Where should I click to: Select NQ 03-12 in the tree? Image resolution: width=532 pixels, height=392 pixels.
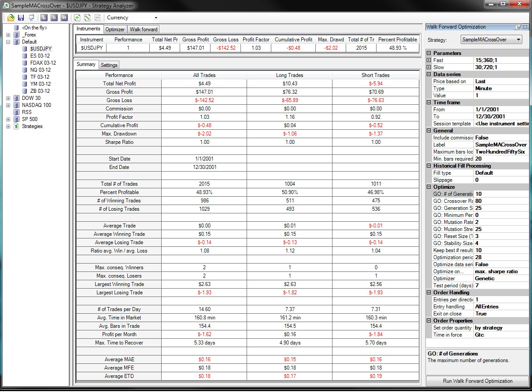(41, 70)
